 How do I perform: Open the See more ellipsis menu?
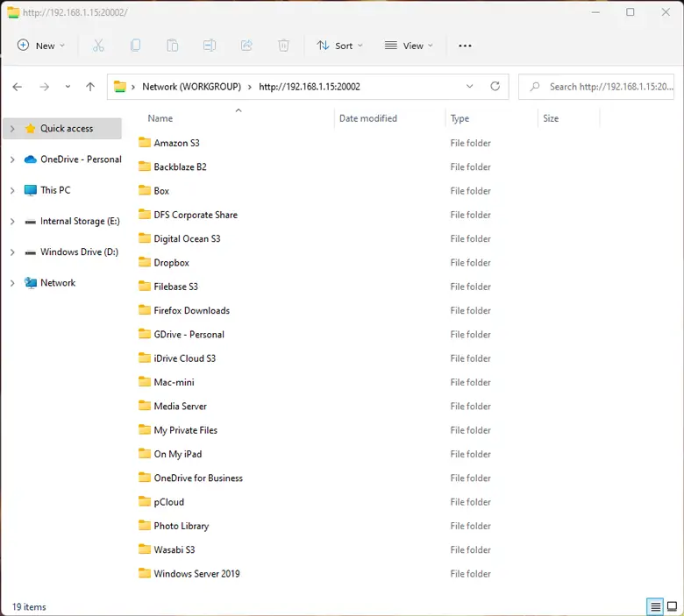click(465, 46)
